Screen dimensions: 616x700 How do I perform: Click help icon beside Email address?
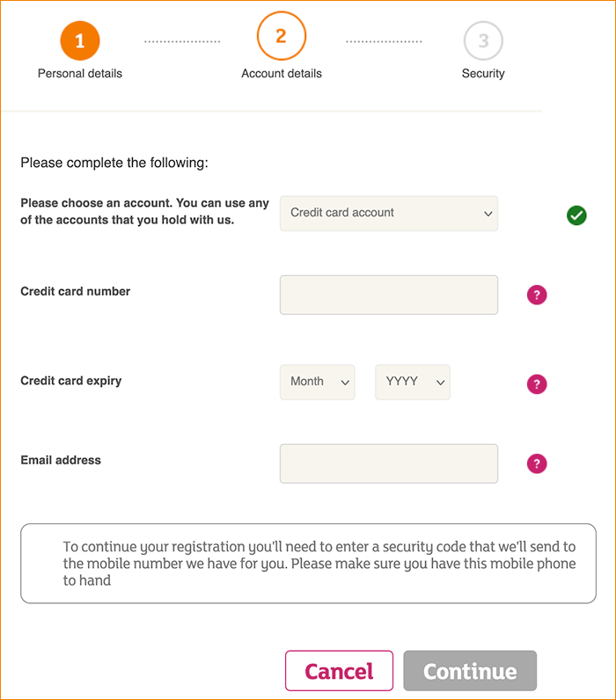pyautogui.click(x=537, y=463)
